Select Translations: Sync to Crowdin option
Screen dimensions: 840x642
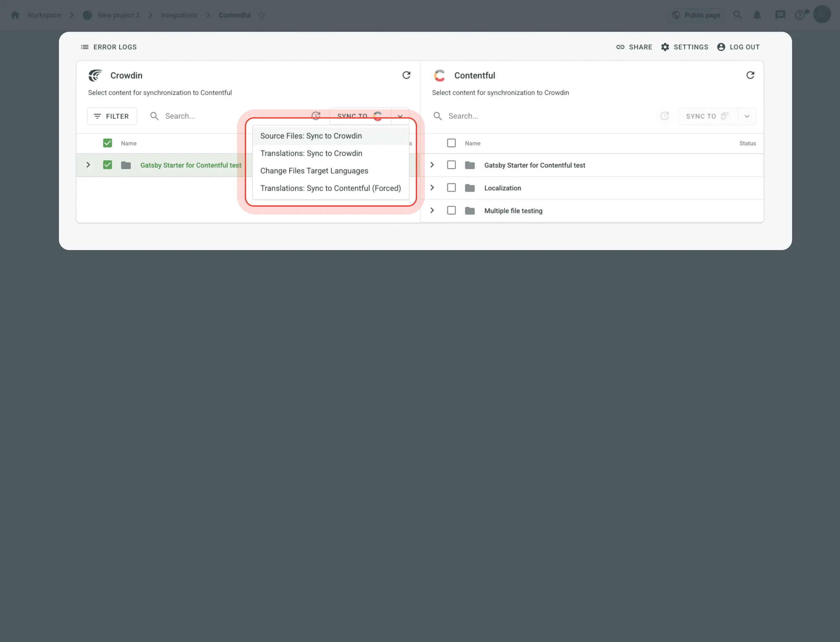(x=311, y=153)
